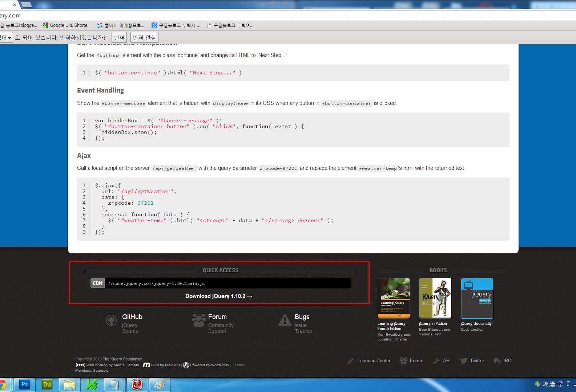
Task: Close the current browser tab
Action: pos(15,5)
